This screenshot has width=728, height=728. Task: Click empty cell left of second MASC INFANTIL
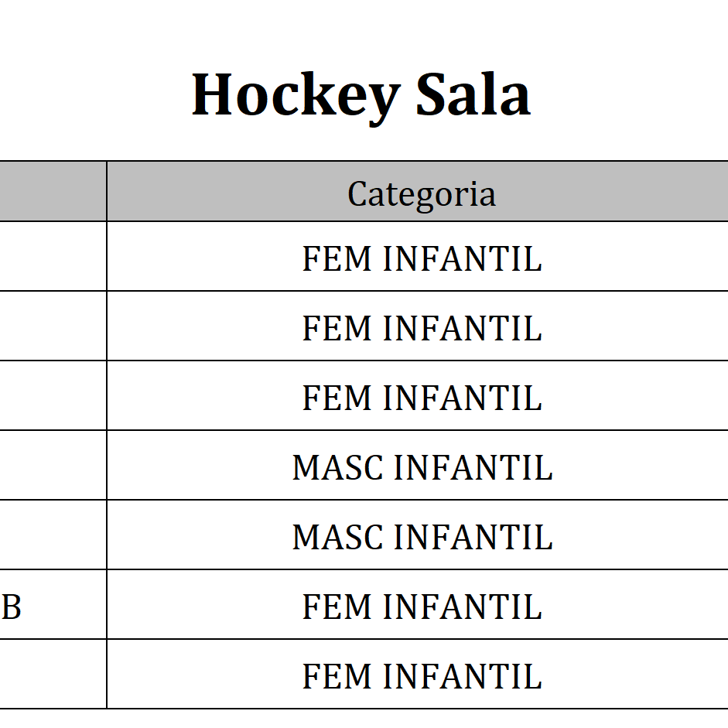53,535
